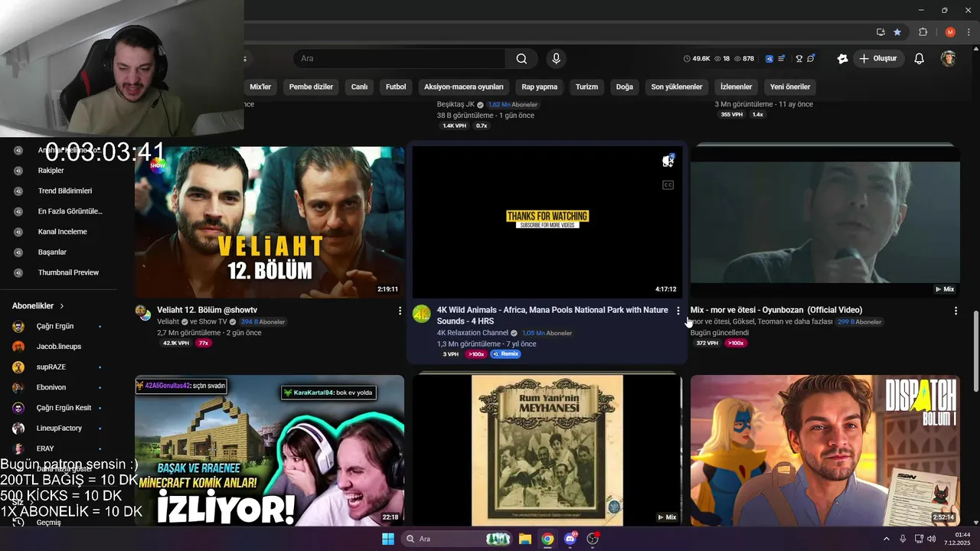
Task: Click the vidIQ list icon in header
Action: (x=782, y=59)
